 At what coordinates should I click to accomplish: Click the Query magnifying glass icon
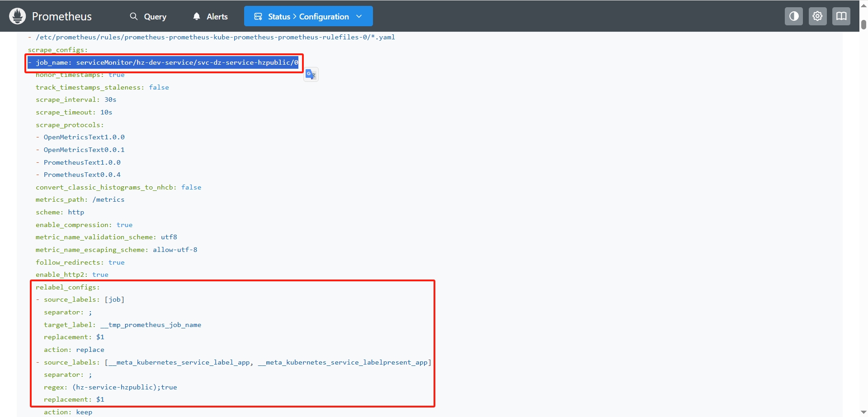tap(133, 16)
